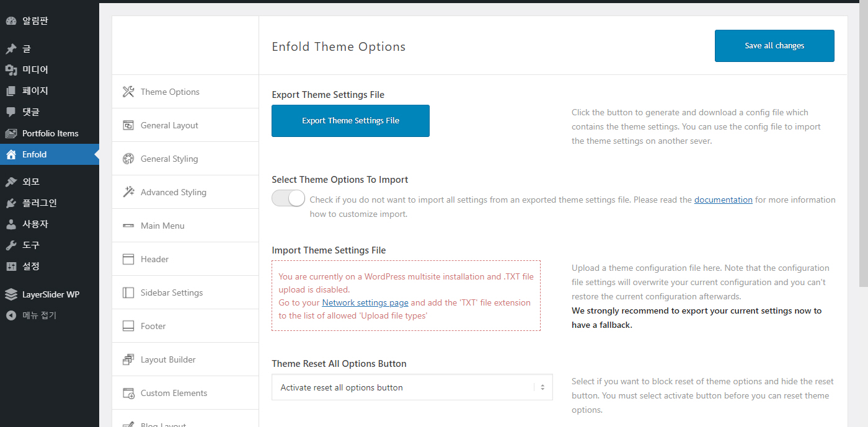Click the pages icon (페이지)
Image resolution: width=868 pixels, height=427 pixels.
[11, 91]
